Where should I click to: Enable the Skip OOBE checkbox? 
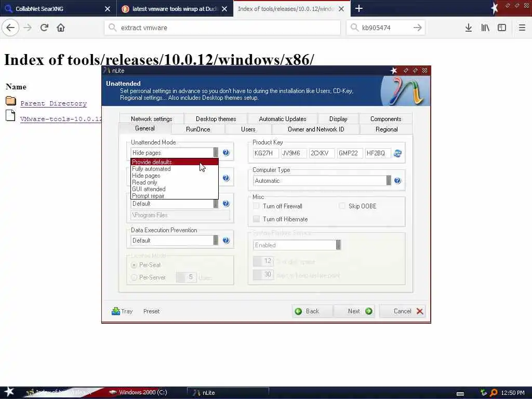click(342, 206)
